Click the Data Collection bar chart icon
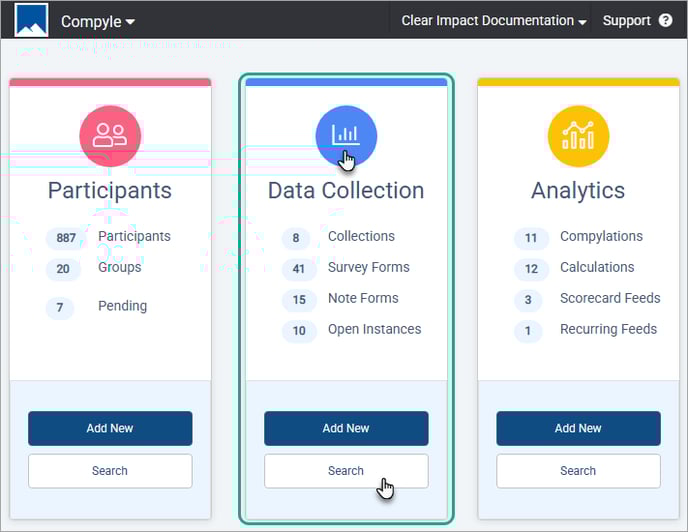 (x=346, y=136)
